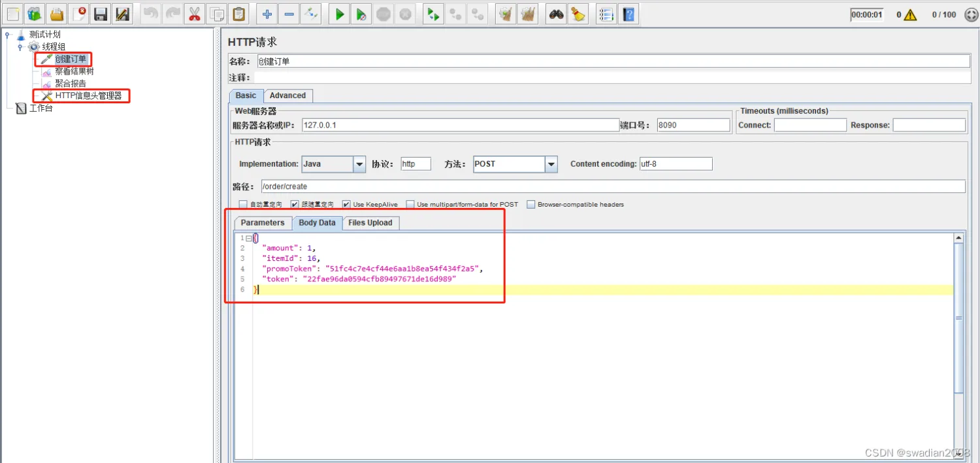This screenshot has height=463, width=980.
Task: Open the Templates icon in toolbar
Action: point(35,14)
